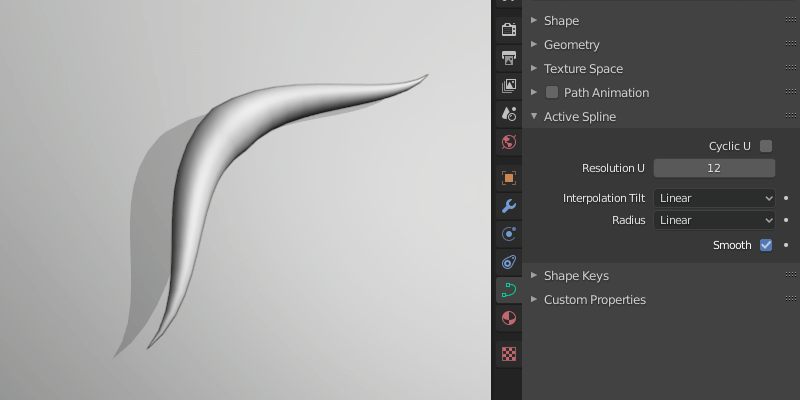Open the Object Constraints tab
This screenshot has height=400, width=800.
point(509,262)
